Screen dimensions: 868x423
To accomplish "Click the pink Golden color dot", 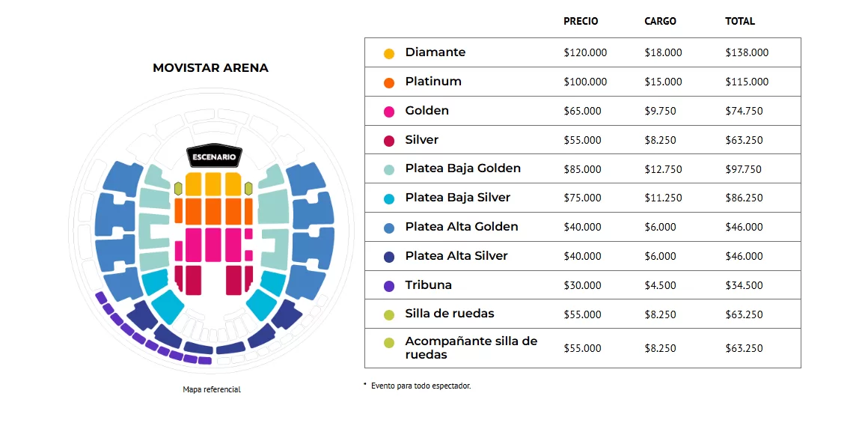I will [x=389, y=112].
